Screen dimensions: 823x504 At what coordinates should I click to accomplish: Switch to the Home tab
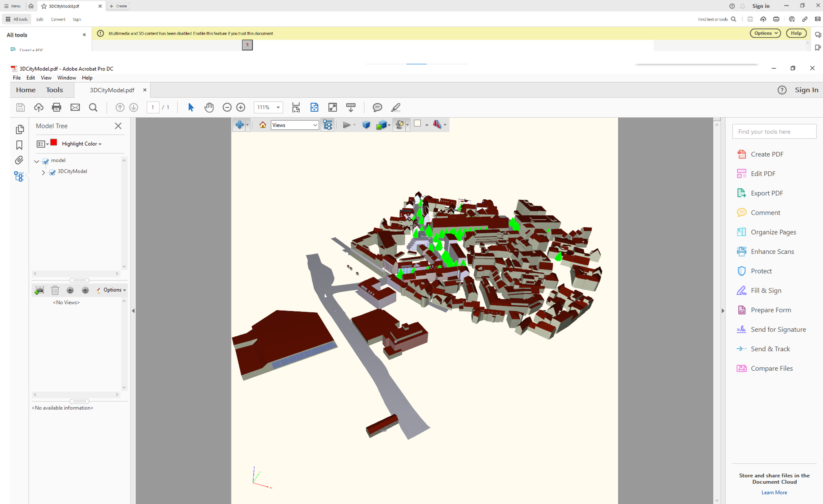(26, 90)
